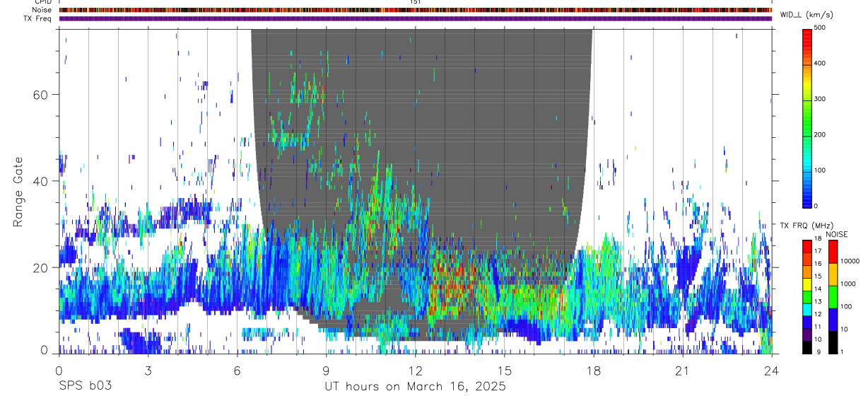Click the 'UT hours on March 16, 2025' axis title

point(415,387)
